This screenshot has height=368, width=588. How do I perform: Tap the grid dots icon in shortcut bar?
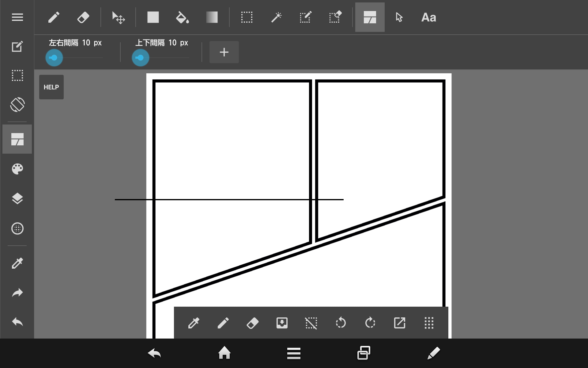(429, 323)
